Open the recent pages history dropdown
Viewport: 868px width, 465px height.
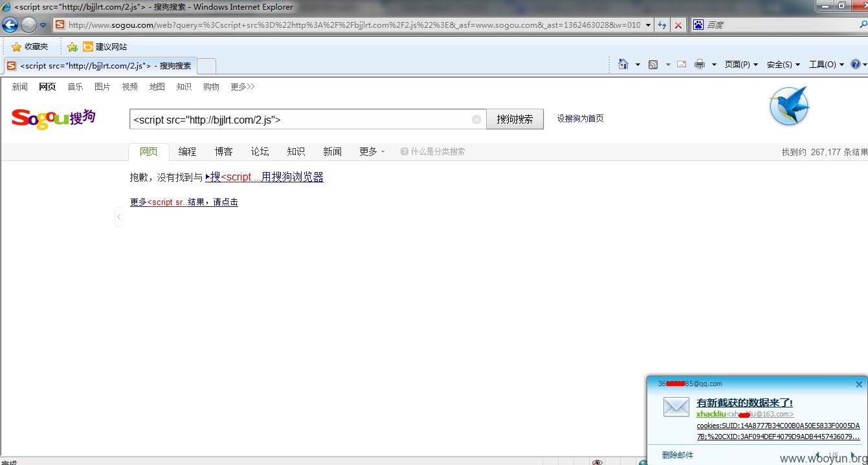43,25
